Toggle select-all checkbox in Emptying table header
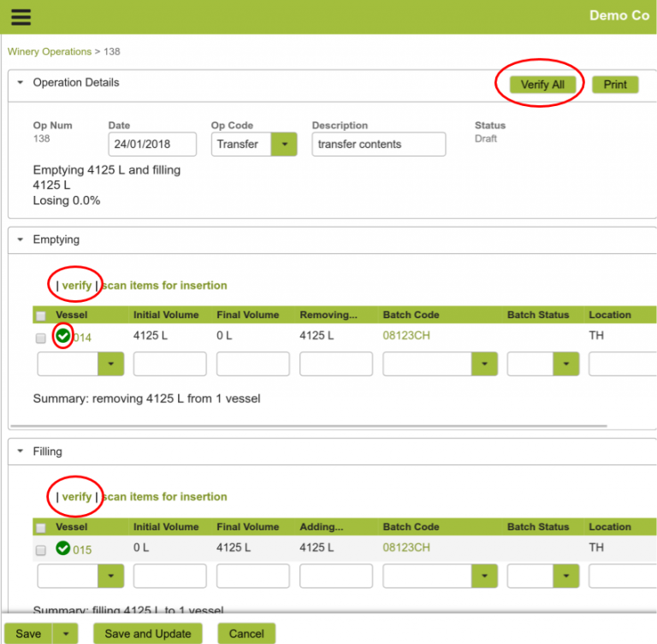 (x=41, y=316)
